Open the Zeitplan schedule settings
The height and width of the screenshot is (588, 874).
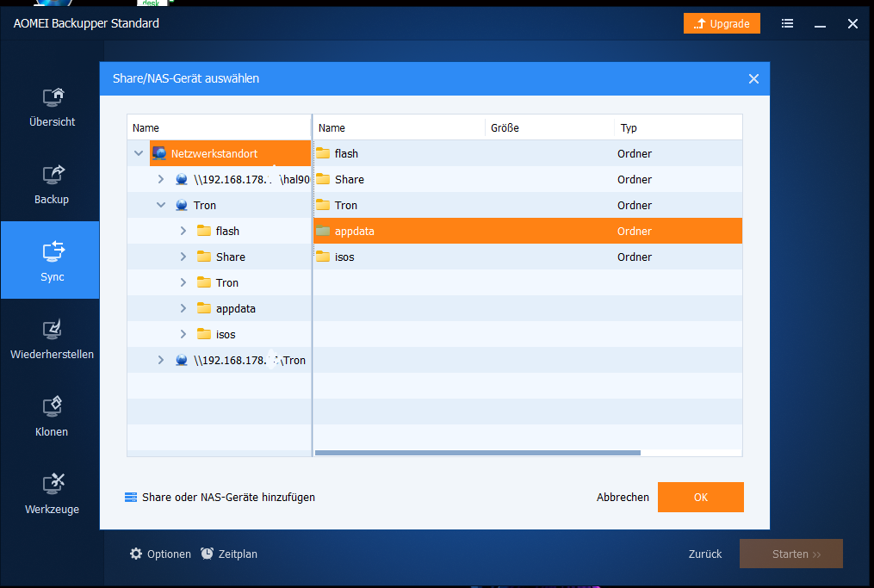click(229, 554)
